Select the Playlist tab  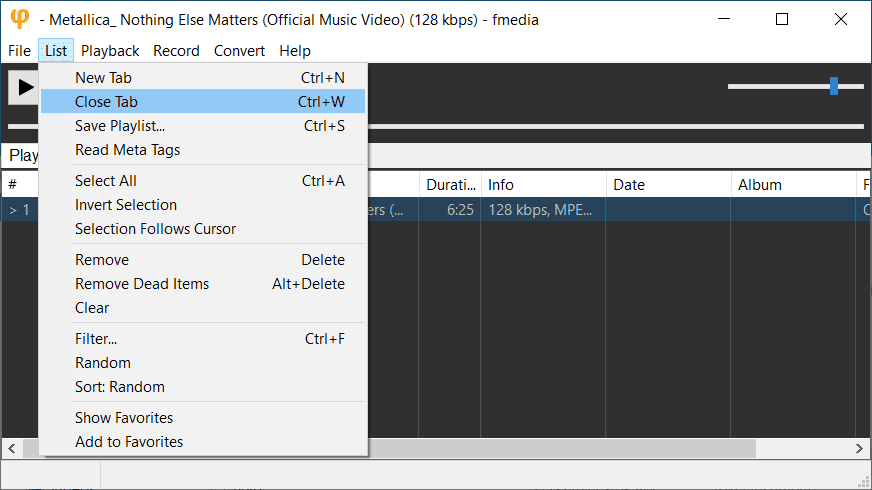click(x=21, y=155)
